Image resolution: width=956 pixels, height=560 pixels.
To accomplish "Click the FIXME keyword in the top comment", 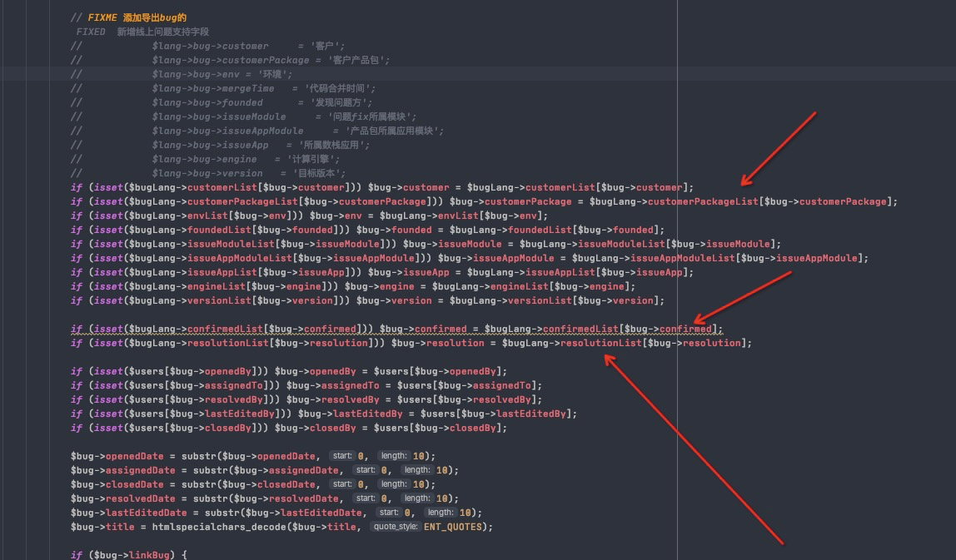I will 102,17.
